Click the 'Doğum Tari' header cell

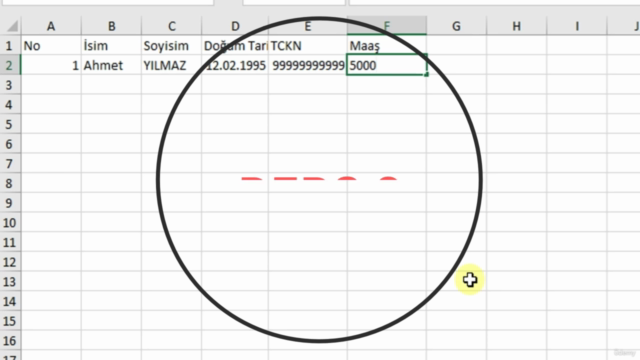[235, 45]
